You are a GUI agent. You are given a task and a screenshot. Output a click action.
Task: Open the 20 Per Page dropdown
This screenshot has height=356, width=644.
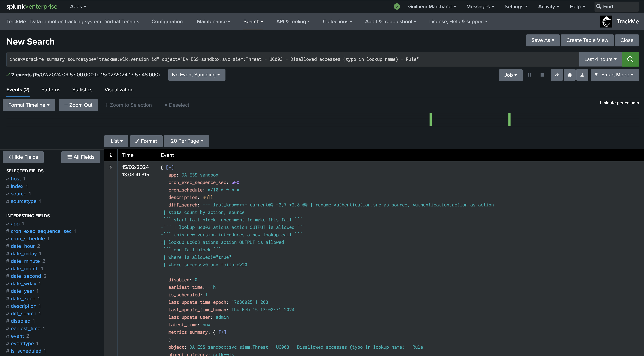pos(186,141)
